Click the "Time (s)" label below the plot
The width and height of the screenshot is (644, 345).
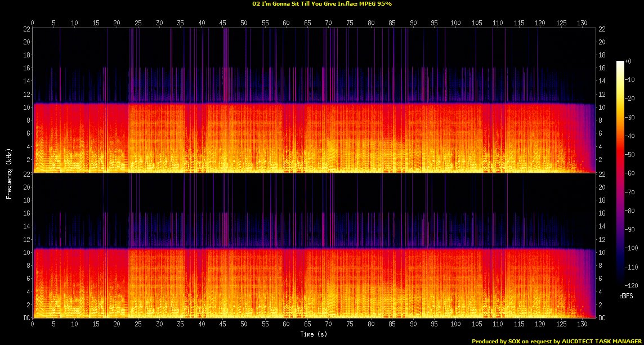tap(314, 334)
